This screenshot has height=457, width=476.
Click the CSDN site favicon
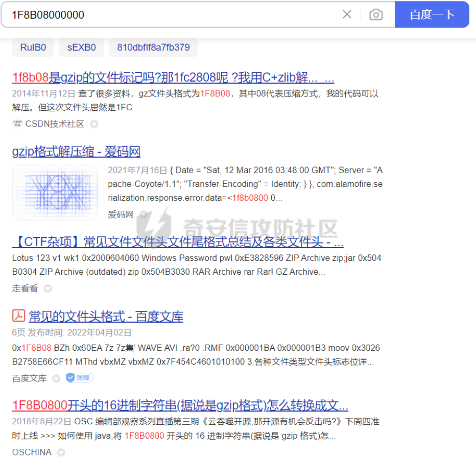click(x=17, y=124)
